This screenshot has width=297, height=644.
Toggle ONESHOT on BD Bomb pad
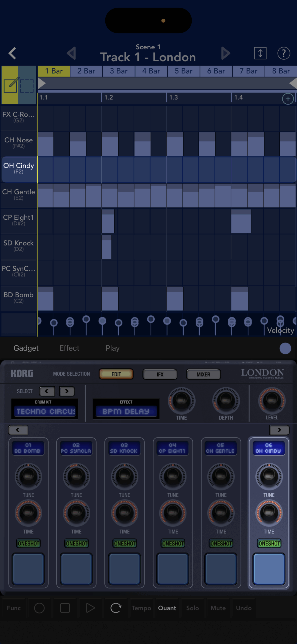coord(28,543)
